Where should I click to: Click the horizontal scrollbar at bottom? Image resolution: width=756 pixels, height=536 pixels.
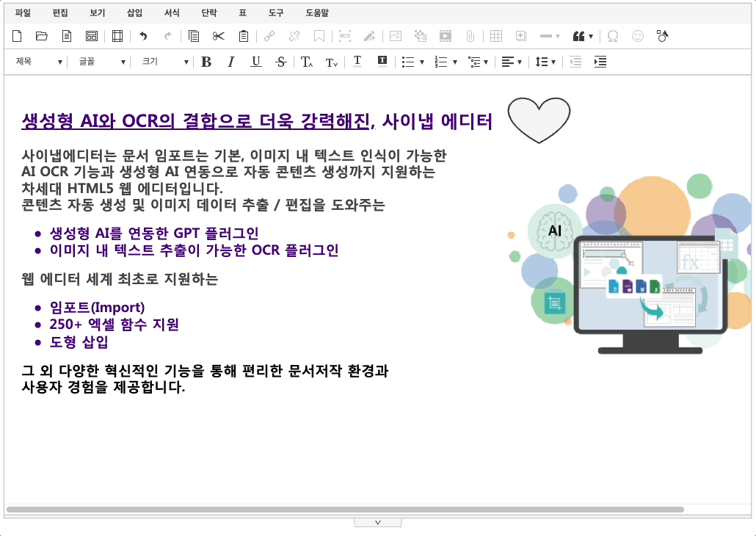pos(345,509)
